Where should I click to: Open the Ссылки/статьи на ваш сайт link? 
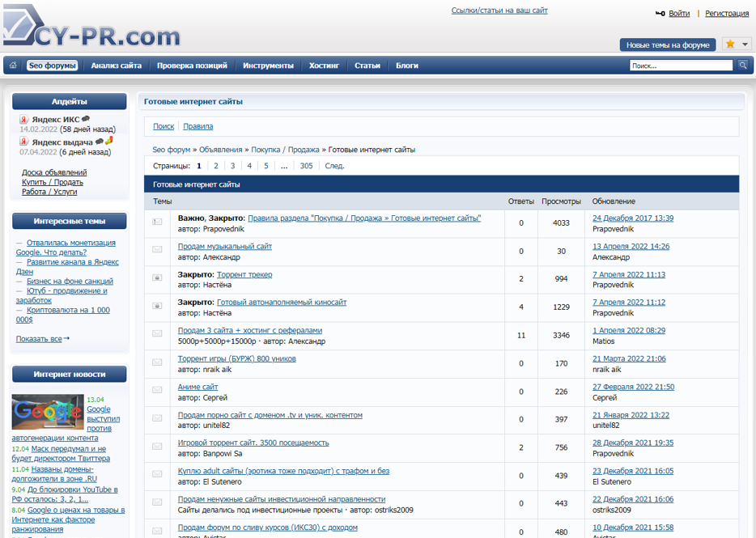point(499,11)
